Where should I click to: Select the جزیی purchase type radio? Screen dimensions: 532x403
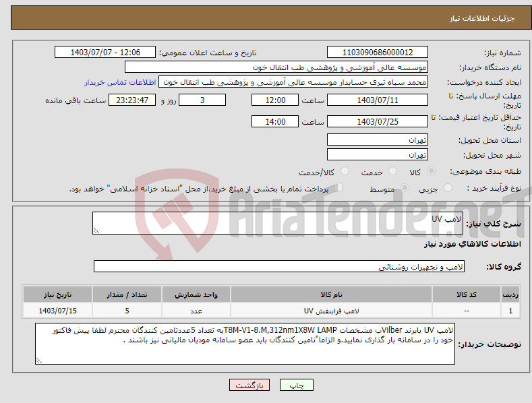[x=448, y=188]
